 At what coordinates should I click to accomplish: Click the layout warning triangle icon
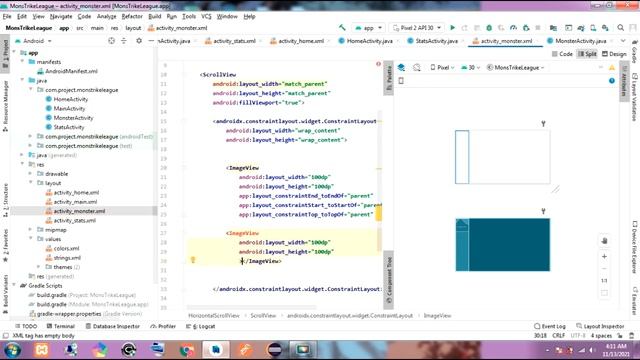pos(612,67)
